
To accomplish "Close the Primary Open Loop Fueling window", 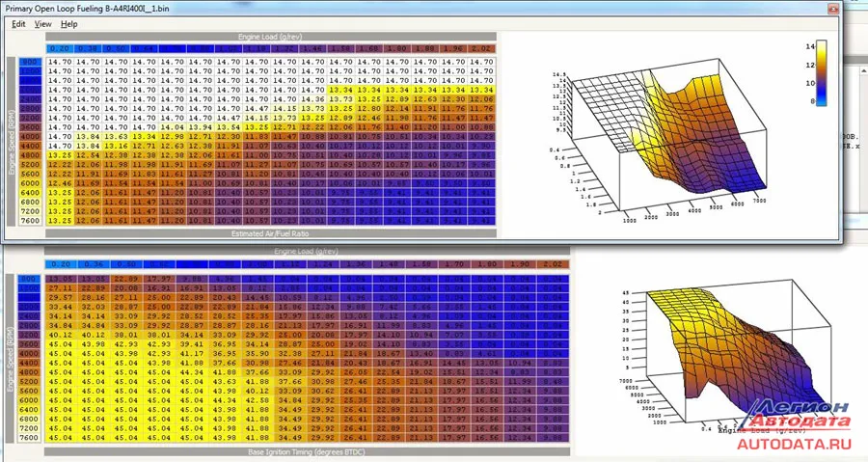I will coord(833,9).
